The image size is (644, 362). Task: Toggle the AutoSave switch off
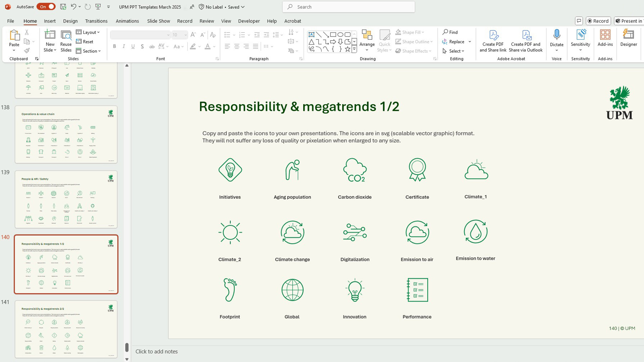(46, 7)
